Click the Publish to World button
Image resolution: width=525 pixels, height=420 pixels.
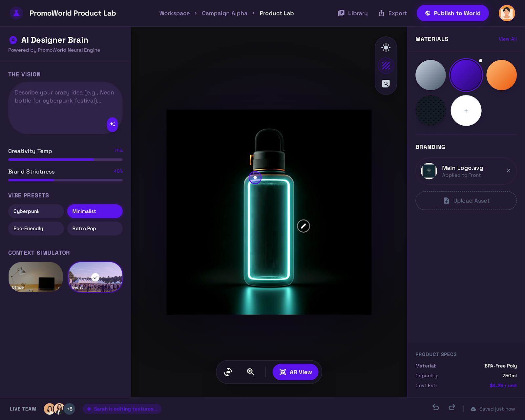click(452, 13)
